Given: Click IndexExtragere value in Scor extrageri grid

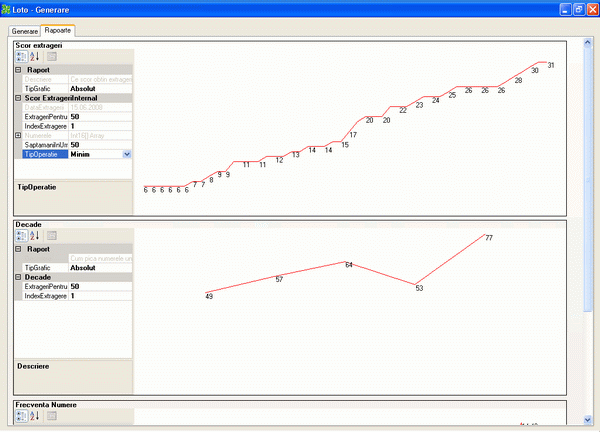Looking at the screenshot, I should (98, 126).
